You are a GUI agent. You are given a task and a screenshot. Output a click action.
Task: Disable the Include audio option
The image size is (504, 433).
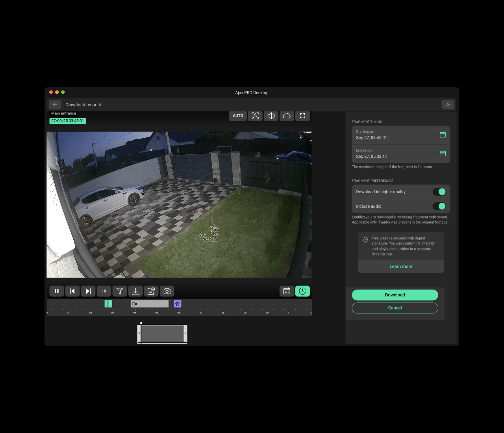[x=440, y=206]
